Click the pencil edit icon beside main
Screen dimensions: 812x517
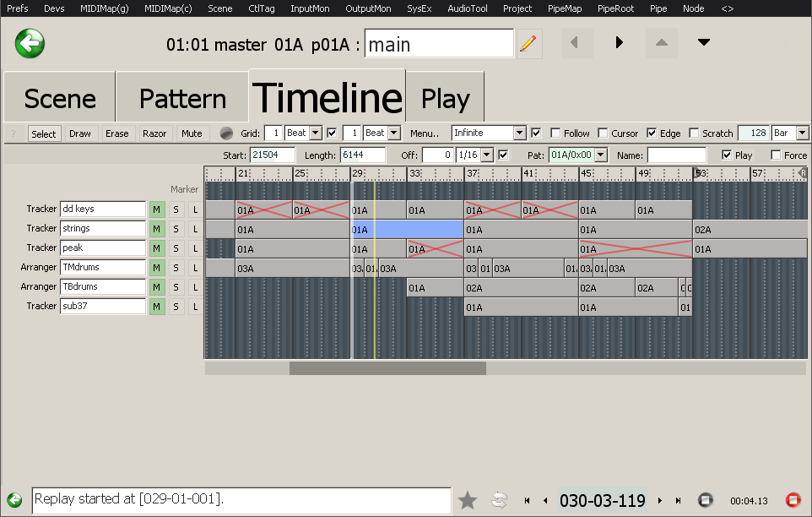coord(528,43)
